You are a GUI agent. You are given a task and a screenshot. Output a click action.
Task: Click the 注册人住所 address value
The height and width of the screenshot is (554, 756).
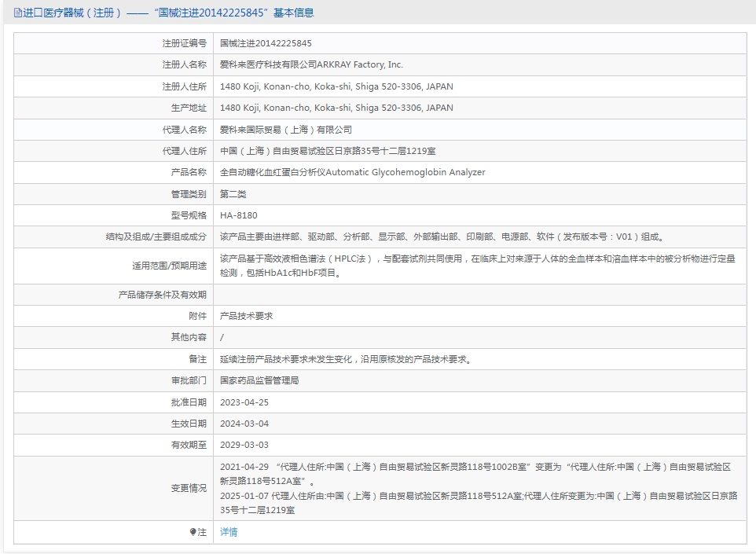(x=336, y=86)
